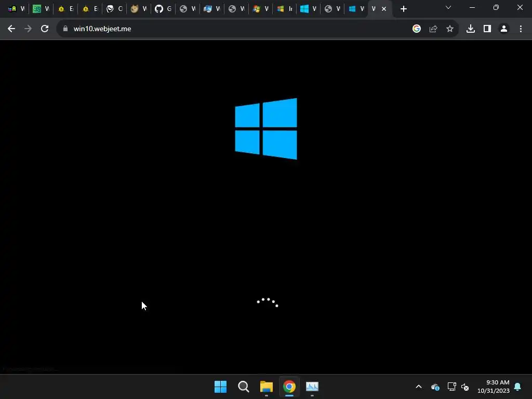Image resolution: width=532 pixels, height=399 pixels.
Task: View site information via the lock icon
Action: (x=65, y=29)
